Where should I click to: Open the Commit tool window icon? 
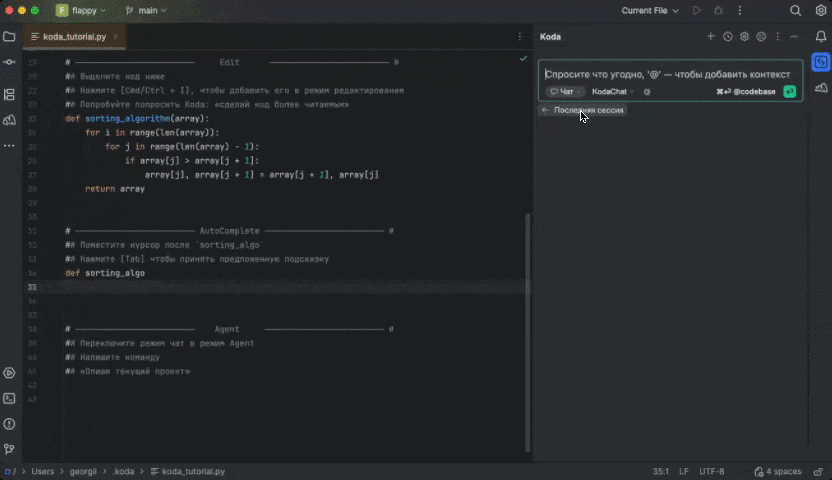(10, 62)
